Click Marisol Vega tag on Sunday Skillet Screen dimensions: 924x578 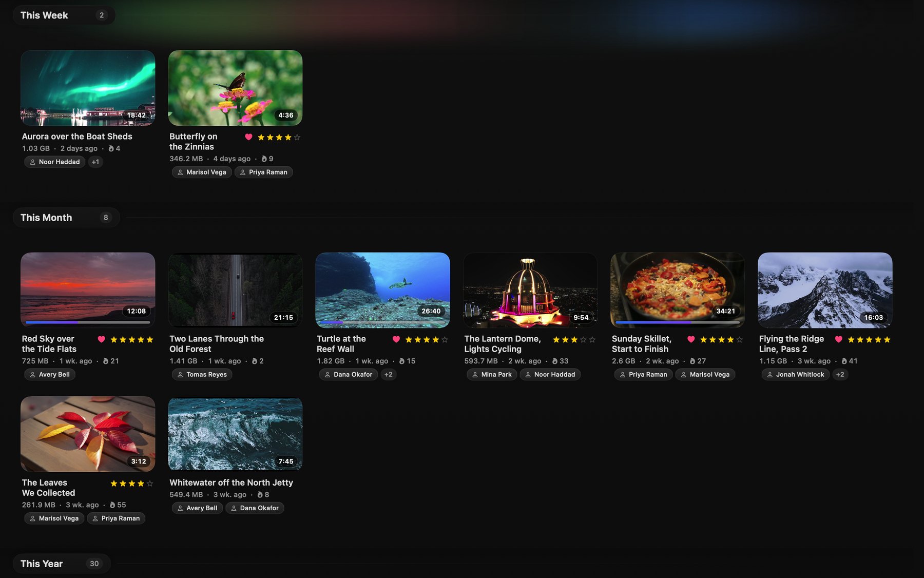(705, 374)
